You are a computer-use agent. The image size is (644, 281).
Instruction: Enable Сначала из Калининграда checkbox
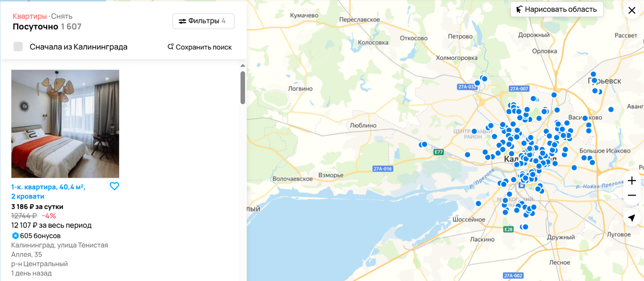pyautogui.click(x=18, y=47)
